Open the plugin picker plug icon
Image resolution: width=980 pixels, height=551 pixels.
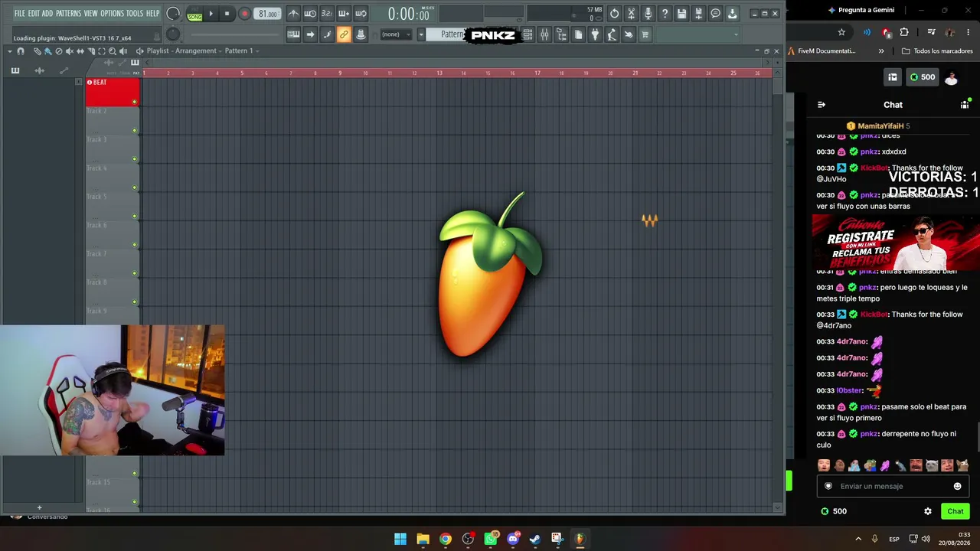[595, 34]
